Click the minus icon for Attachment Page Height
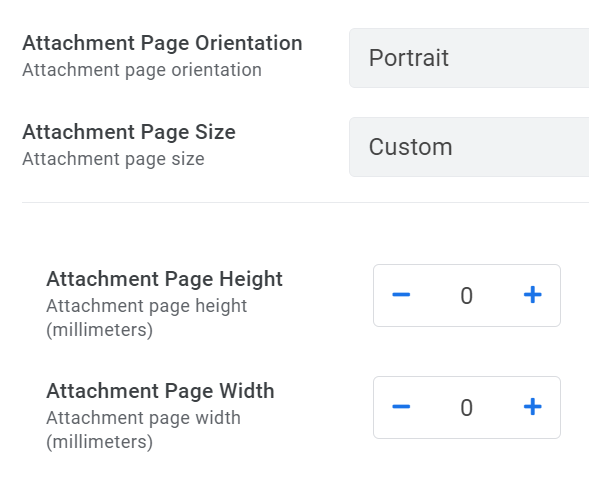The image size is (589, 482). [x=401, y=295]
